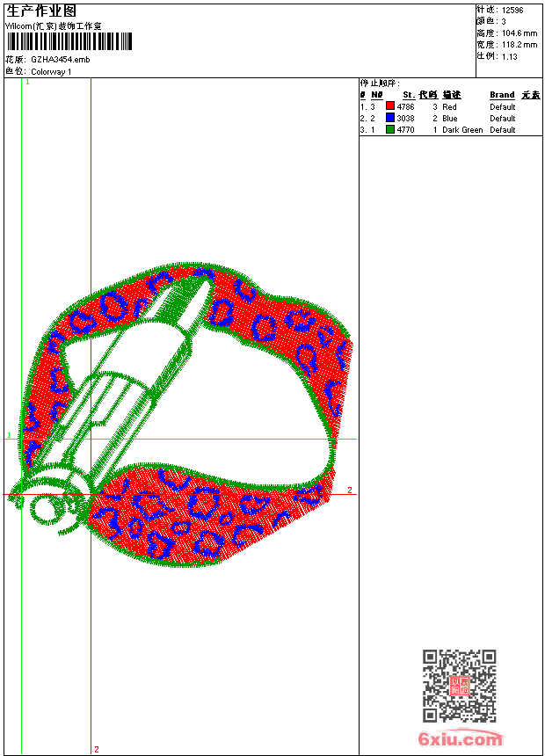Click the Dark Green color description
The width and height of the screenshot is (545, 756).
pos(462,130)
